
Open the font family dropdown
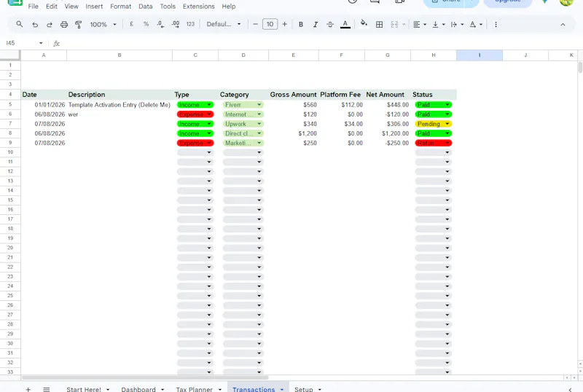(x=224, y=24)
